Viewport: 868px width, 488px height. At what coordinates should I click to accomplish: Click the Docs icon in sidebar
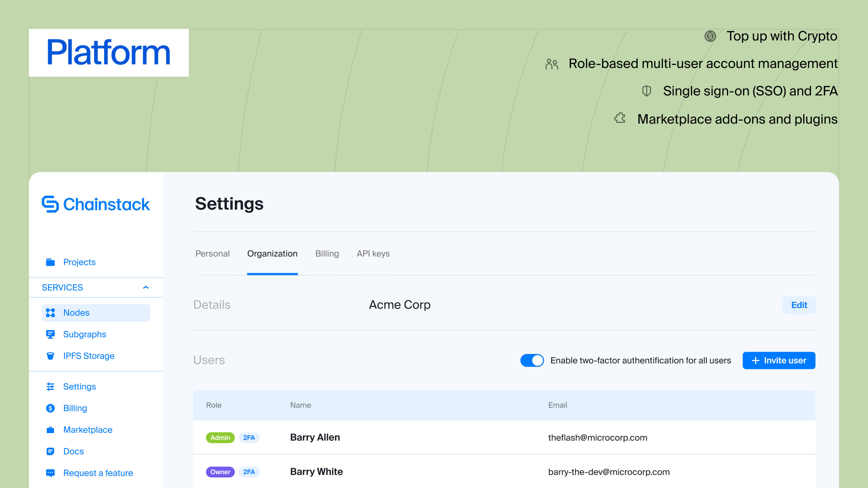pyautogui.click(x=50, y=451)
